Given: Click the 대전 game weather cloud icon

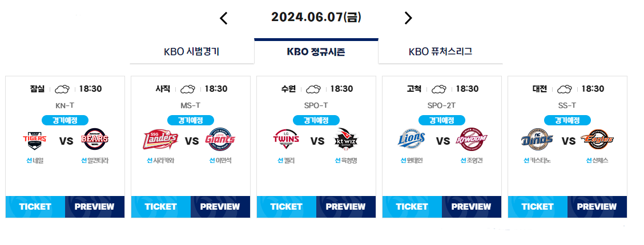Looking at the screenshot, I should coord(565,89).
